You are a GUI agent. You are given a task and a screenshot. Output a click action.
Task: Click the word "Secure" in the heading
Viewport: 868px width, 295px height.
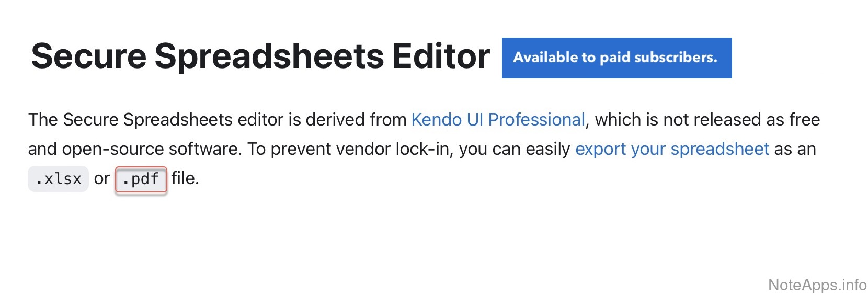pos(89,56)
